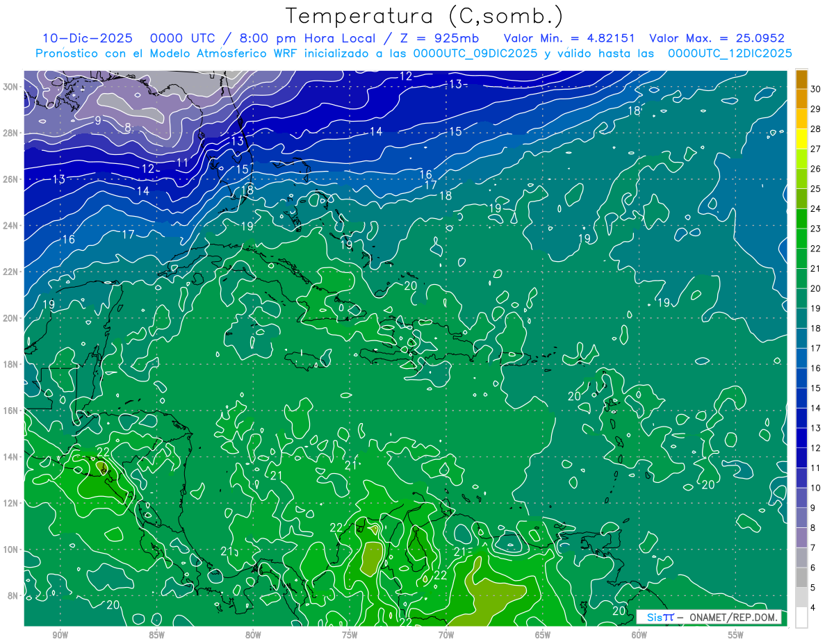Click the 75W longitude axis label
The image size is (834, 644).
coord(350,635)
